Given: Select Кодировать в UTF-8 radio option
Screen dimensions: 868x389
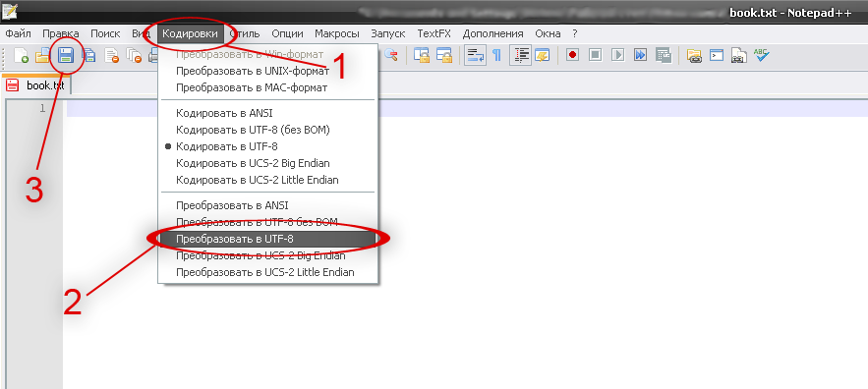Looking at the screenshot, I should click(x=226, y=146).
